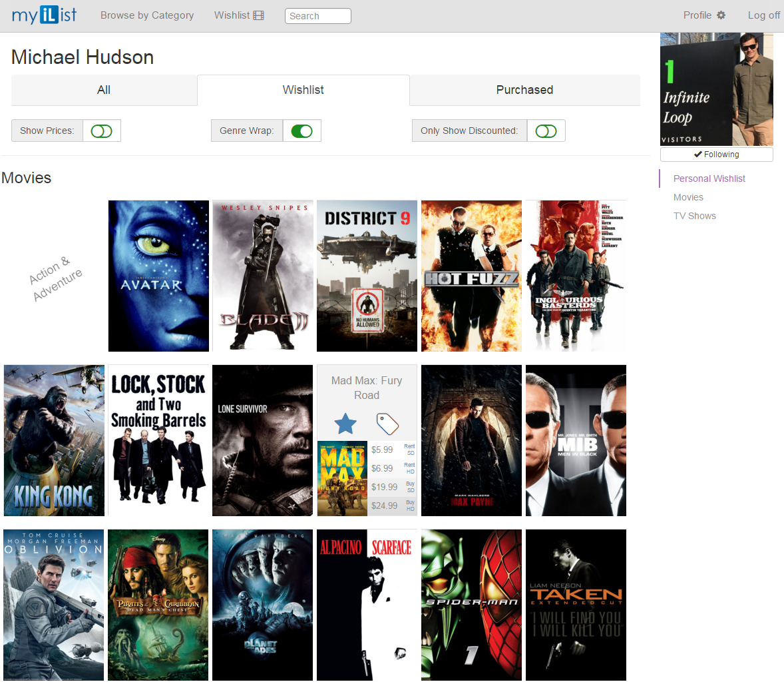The height and width of the screenshot is (684, 784).
Task: Open the Scarface movie poster
Action: point(367,605)
